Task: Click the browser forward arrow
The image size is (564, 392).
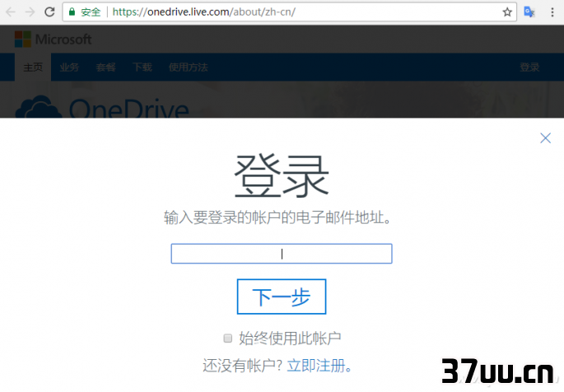Action: (x=30, y=12)
